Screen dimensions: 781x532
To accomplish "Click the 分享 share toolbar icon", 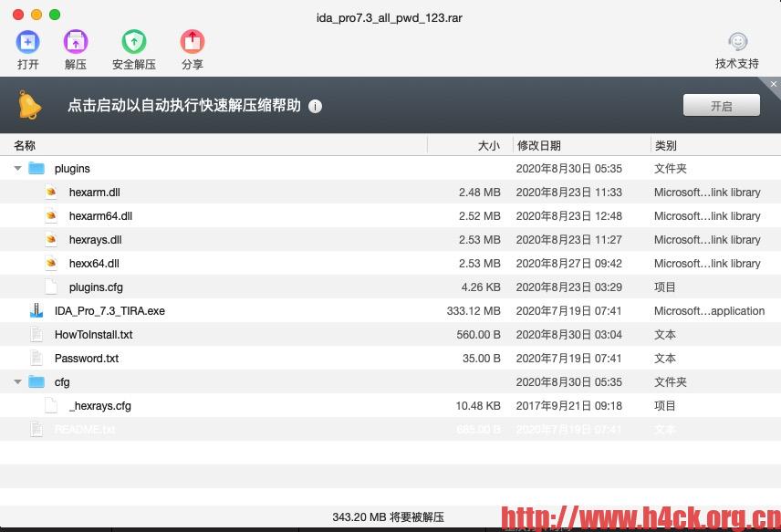I will (x=193, y=42).
